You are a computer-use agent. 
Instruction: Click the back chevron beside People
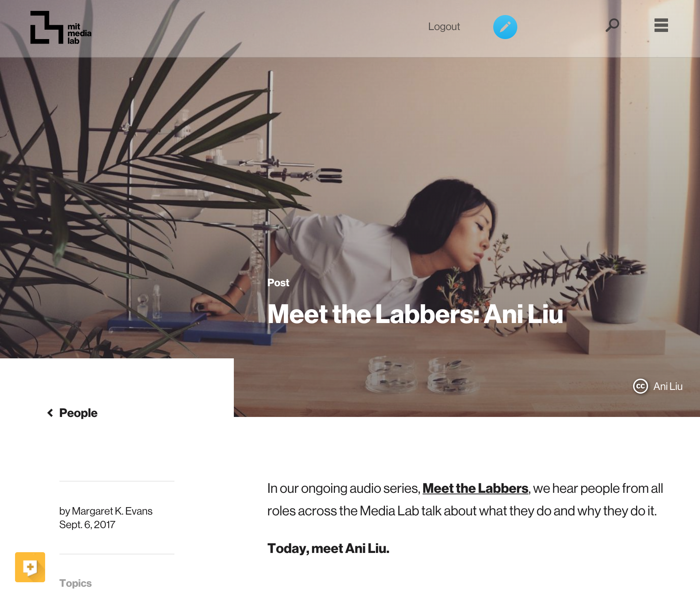(50, 413)
